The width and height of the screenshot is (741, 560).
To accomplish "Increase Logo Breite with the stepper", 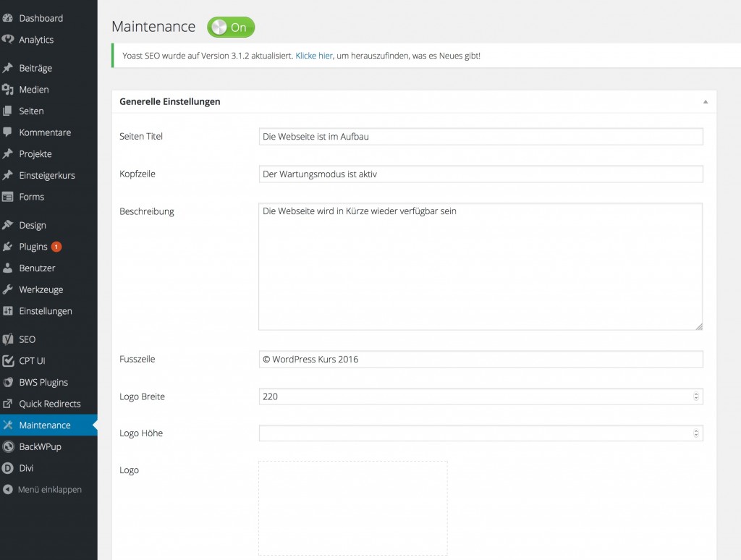I will [x=697, y=394].
